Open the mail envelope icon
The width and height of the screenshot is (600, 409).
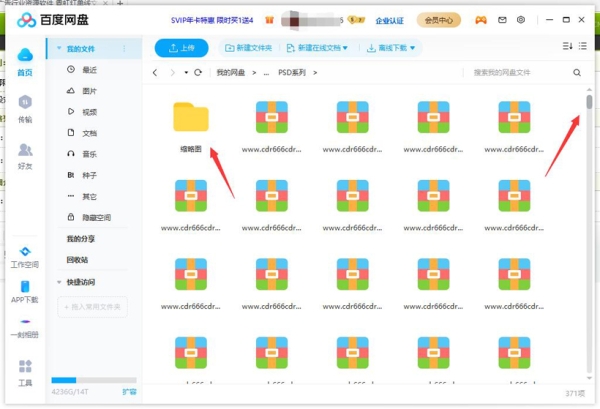502,20
